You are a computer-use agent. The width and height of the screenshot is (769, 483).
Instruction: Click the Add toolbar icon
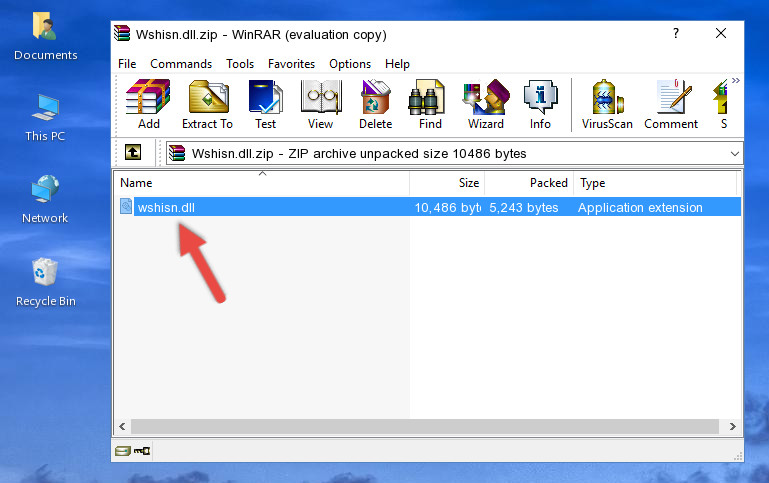click(x=148, y=104)
